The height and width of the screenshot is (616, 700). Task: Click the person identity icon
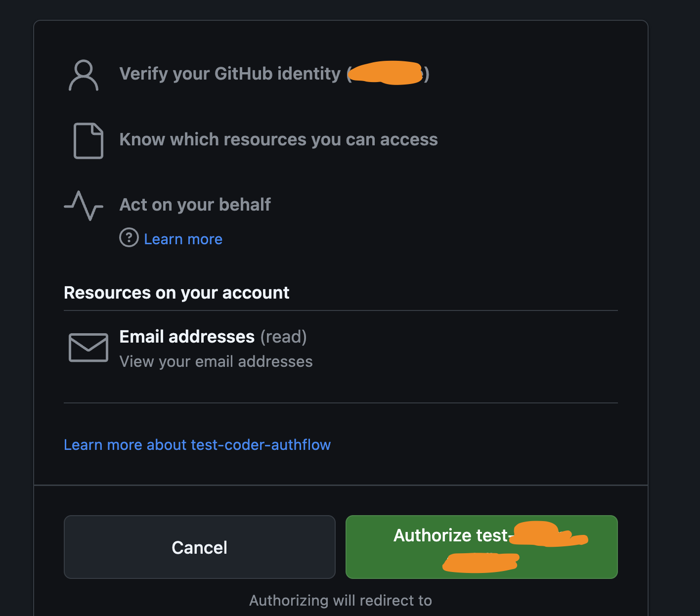click(x=84, y=75)
